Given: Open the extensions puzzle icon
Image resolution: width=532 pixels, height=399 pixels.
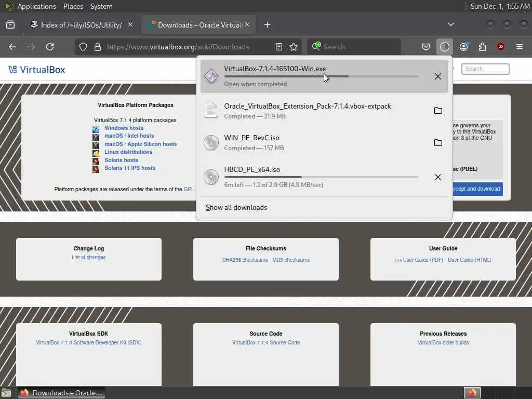Looking at the screenshot, I should 482,47.
